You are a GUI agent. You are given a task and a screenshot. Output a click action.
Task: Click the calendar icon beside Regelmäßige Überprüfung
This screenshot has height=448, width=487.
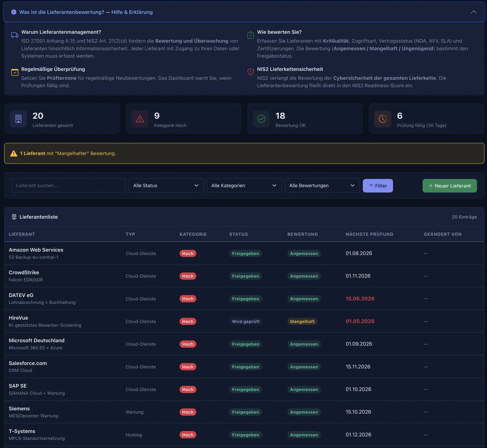pos(15,72)
